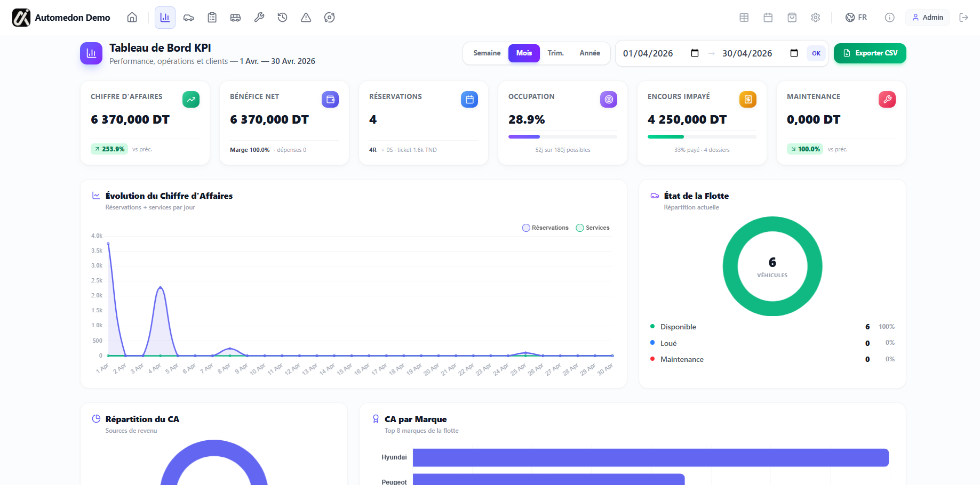The image size is (980, 485).
Task: Click the Maintenance fleet legend row
Action: pyautogui.click(x=772, y=359)
